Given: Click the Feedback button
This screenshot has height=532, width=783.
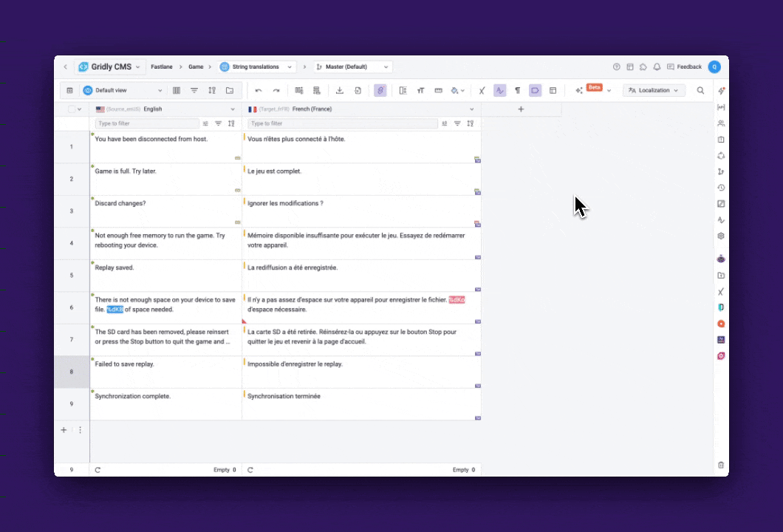Looking at the screenshot, I should pos(684,66).
